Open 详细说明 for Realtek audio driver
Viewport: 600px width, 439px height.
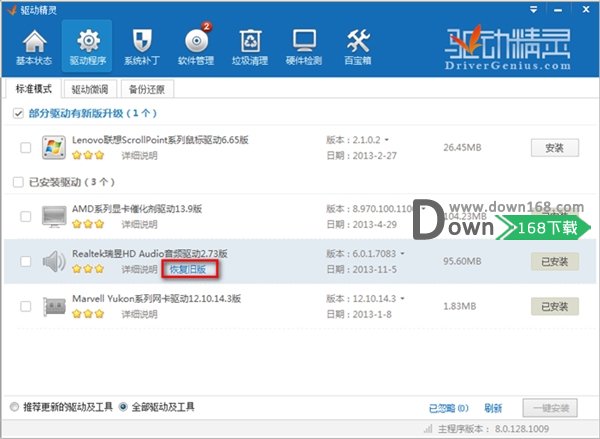(139, 269)
